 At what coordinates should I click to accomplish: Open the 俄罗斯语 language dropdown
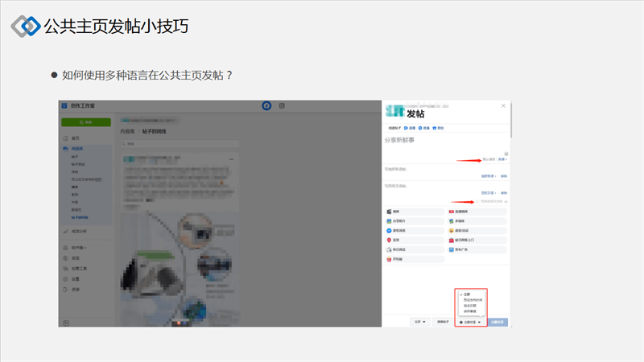[x=489, y=176]
